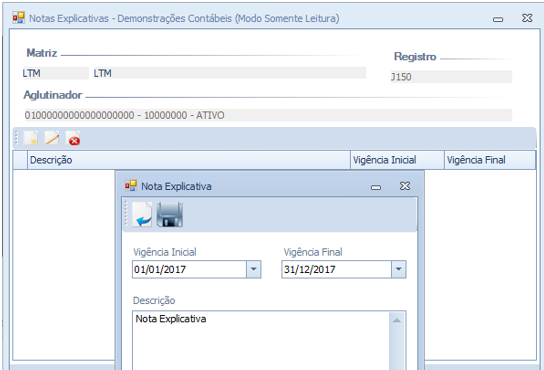The width and height of the screenshot is (544, 370).
Task: Click the Nota Explicativa toolbar grip handle
Action: tap(126, 213)
